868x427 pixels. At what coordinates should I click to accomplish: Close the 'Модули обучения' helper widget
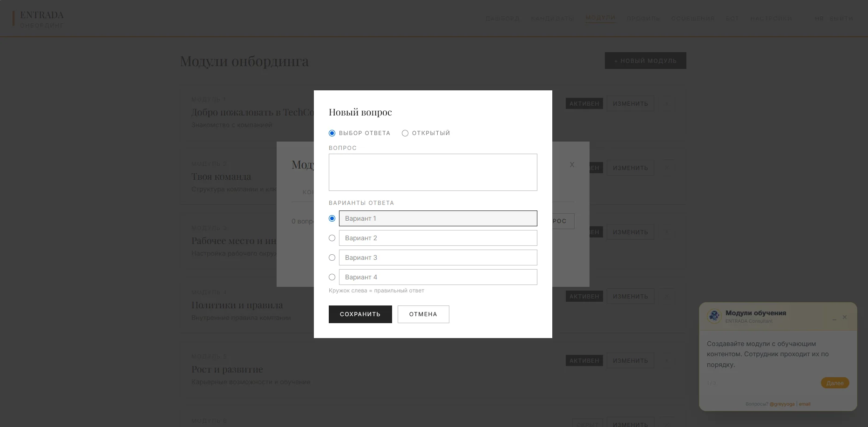pos(845,317)
